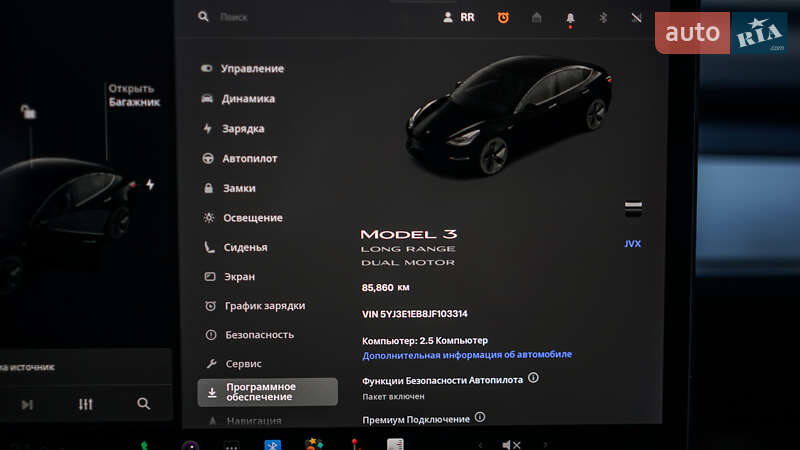Open the colorful Toybox app icon
The width and height of the screenshot is (800, 450).
click(314, 444)
